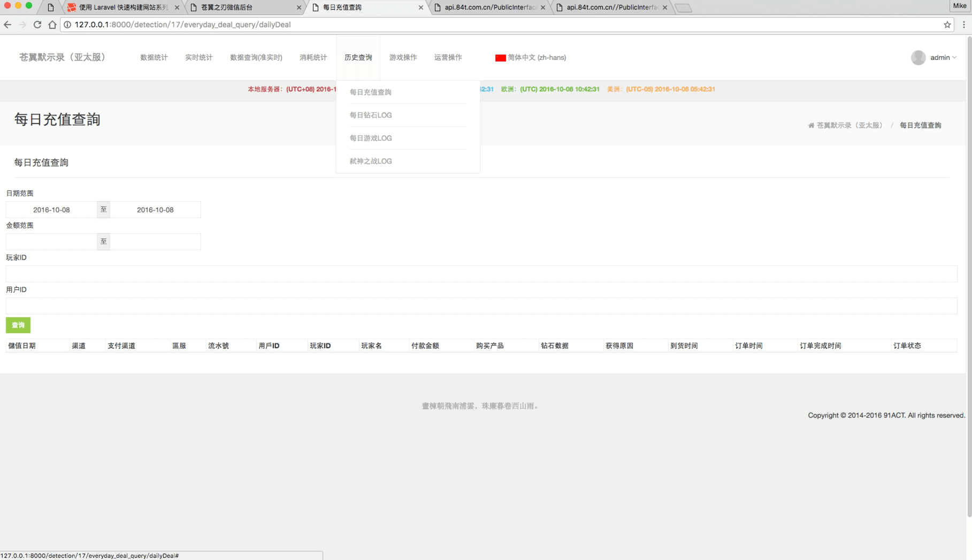Image resolution: width=972 pixels, height=560 pixels.
Task: Click the browser back arrow icon
Action: point(7,25)
